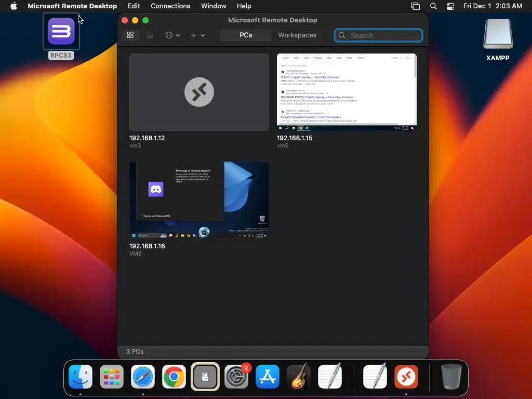The height and width of the screenshot is (399, 532).
Task: Open System Settings from the Dock
Action: tap(236, 377)
